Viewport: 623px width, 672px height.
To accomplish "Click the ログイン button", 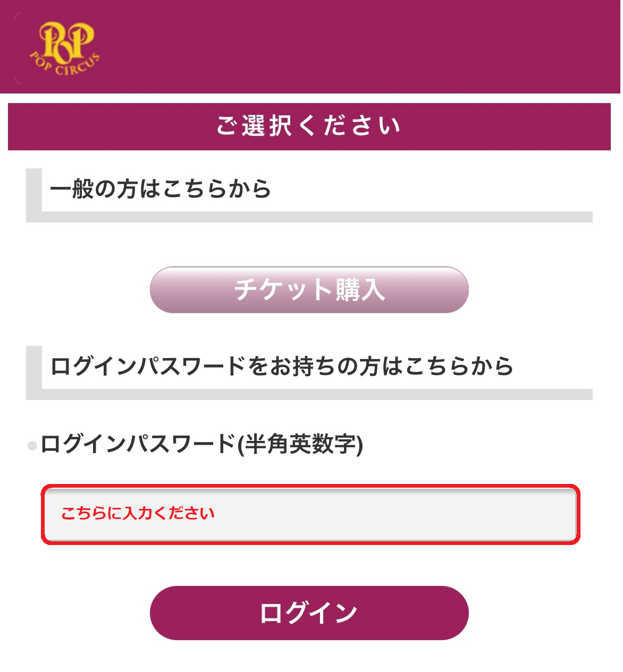I will [x=309, y=613].
